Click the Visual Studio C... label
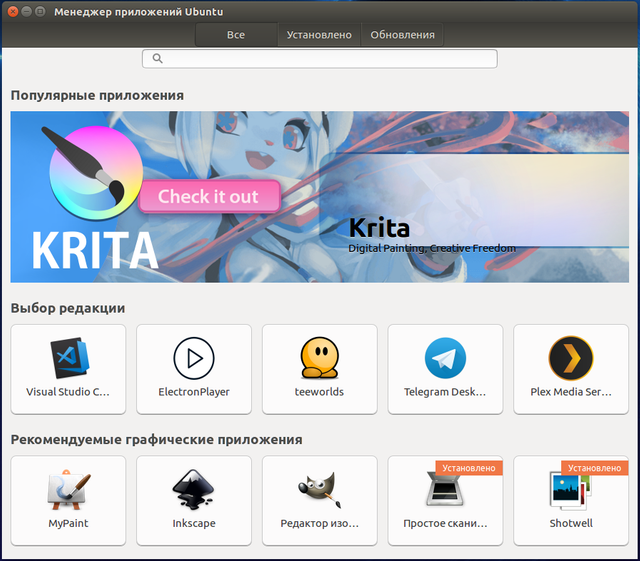640x561 pixels. 68,392
